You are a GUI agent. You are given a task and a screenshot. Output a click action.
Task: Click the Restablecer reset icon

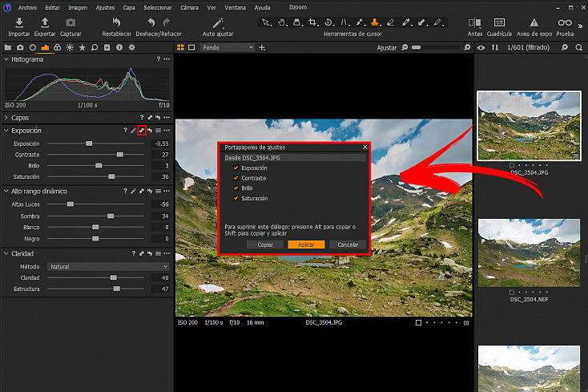tap(116, 23)
